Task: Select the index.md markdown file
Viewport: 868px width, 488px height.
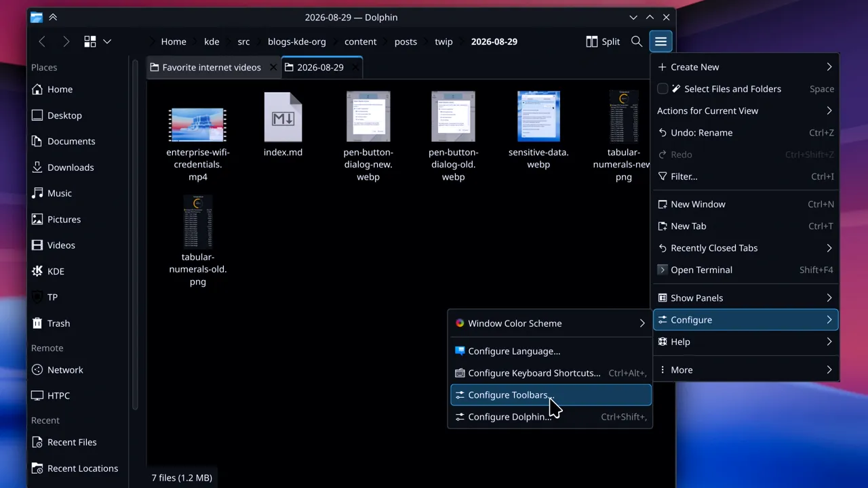Action: point(283,125)
